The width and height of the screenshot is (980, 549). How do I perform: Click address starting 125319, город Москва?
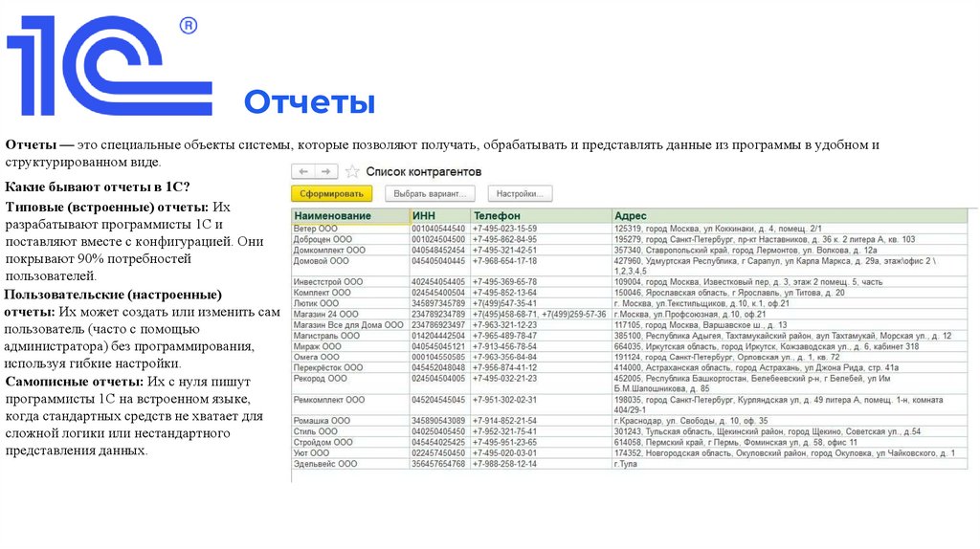790,229
